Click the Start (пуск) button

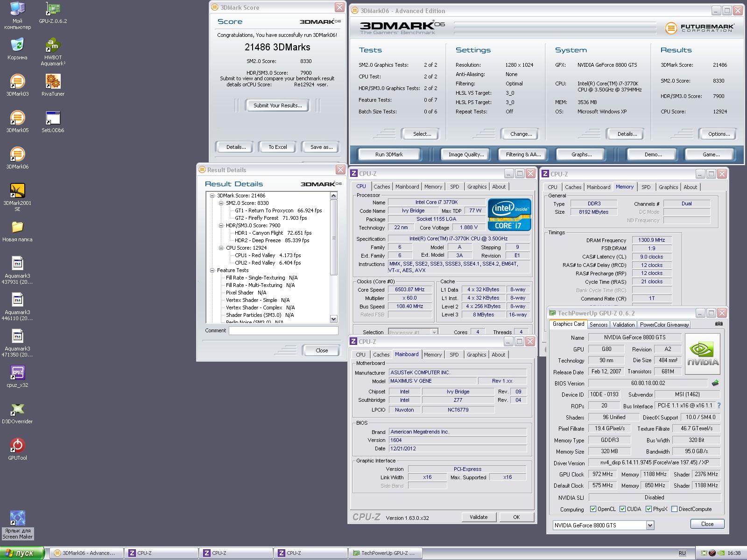(22, 553)
